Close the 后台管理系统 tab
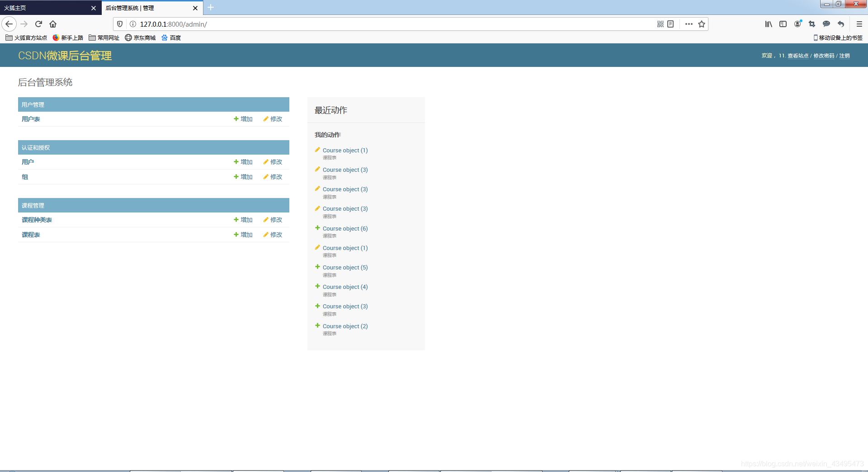Viewport: 868px width, 472px height. pyautogui.click(x=195, y=8)
